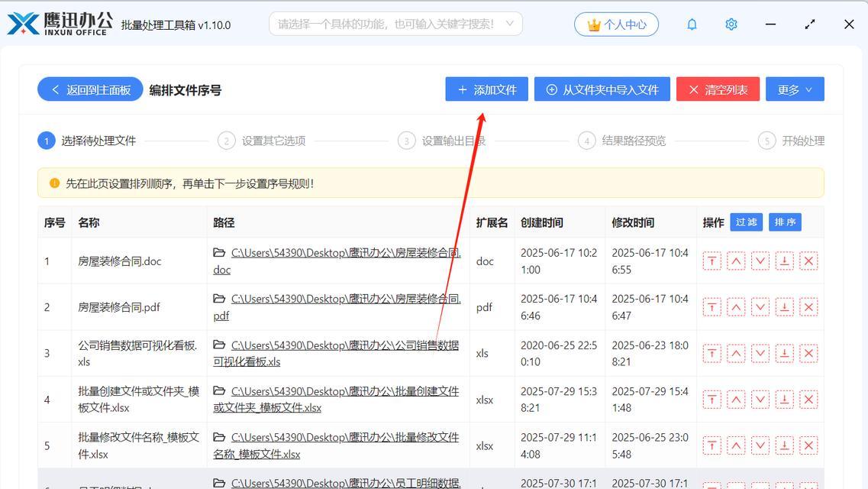Go to step 3 设置输出目录

442,141
